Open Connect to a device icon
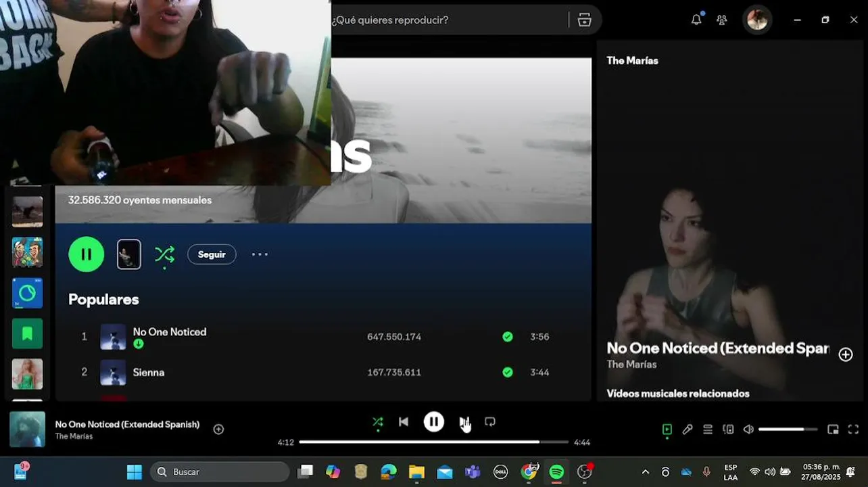 pyautogui.click(x=728, y=429)
